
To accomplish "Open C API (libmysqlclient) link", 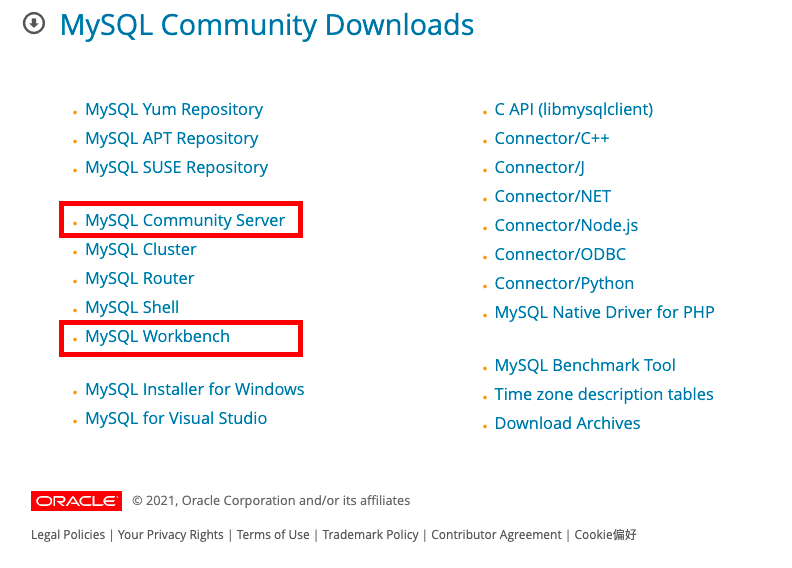I will pos(574,110).
